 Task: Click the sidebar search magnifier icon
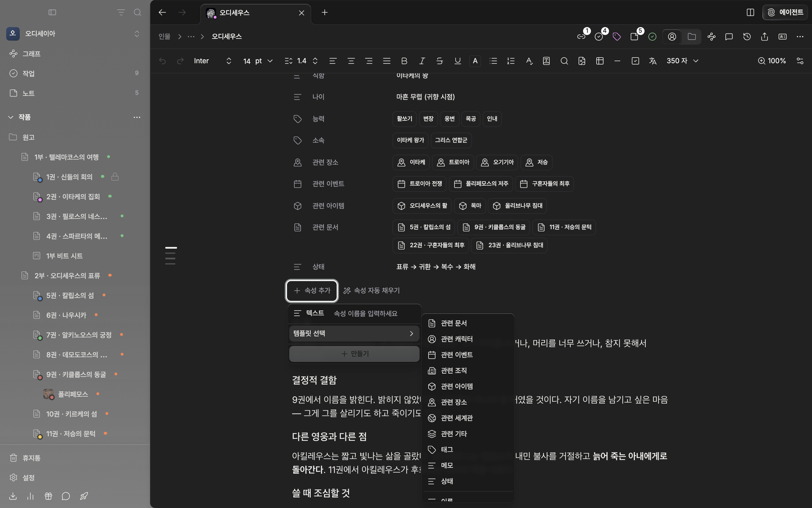[137, 12]
